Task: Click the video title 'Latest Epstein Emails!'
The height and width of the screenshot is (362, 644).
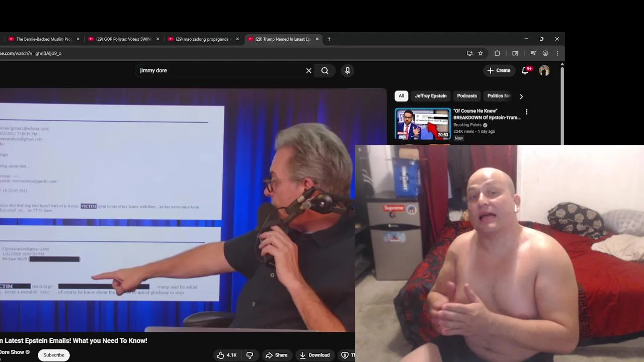Action: pyautogui.click(x=73, y=340)
